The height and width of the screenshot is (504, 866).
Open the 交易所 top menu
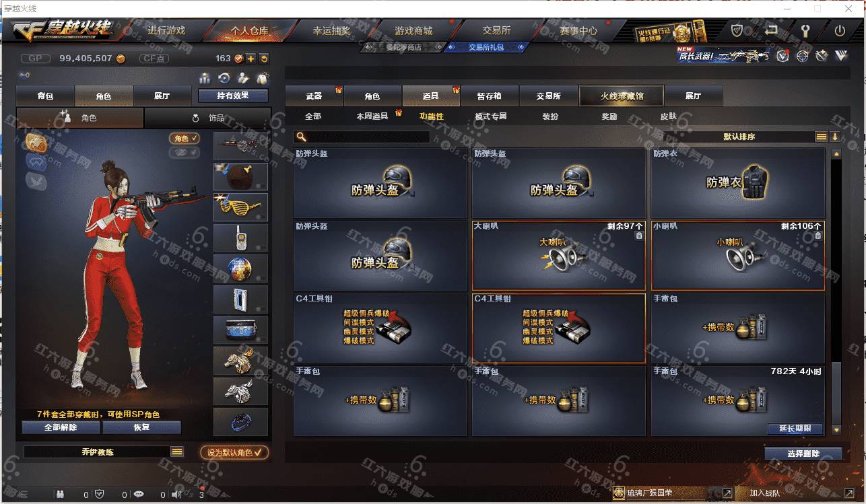tap(496, 30)
